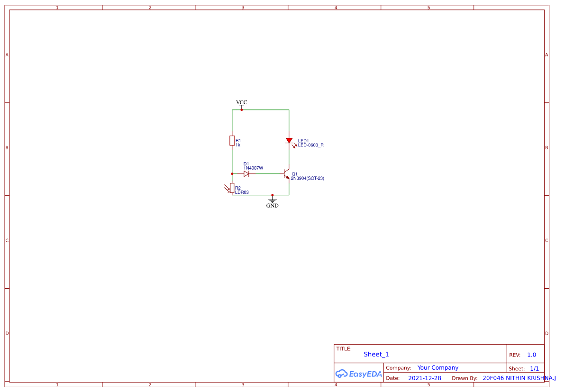This screenshot has height=392, width=565.
Task: Select the GND ground symbol
Action: (272, 201)
